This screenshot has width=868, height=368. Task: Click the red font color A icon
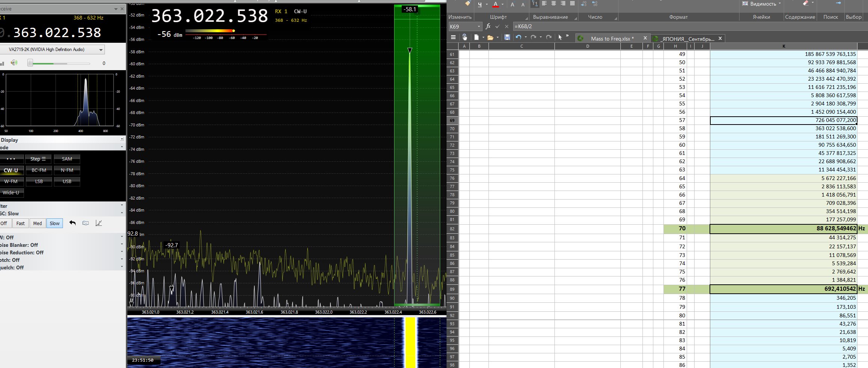point(495,5)
